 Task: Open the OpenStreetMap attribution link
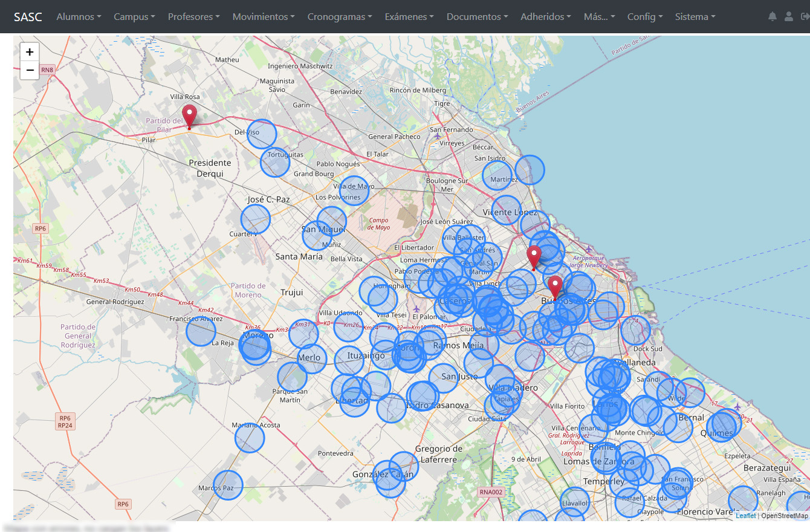point(785,516)
